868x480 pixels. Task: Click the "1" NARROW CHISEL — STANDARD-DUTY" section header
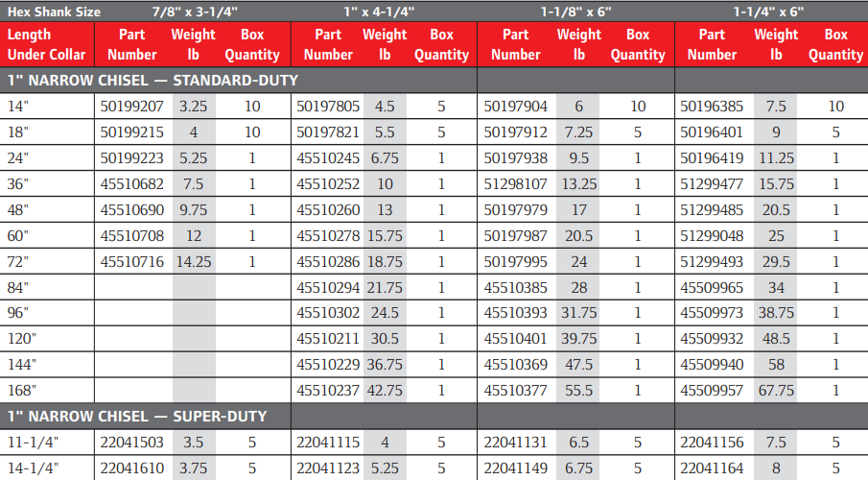(x=153, y=81)
